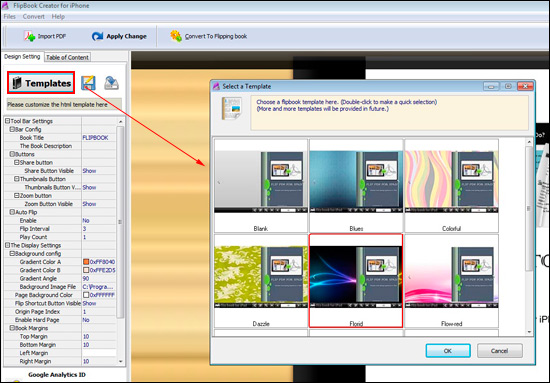The width and height of the screenshot is (550, 383).
Task: Click the template list scrollbar up arrow
Action: pos(529,142)
